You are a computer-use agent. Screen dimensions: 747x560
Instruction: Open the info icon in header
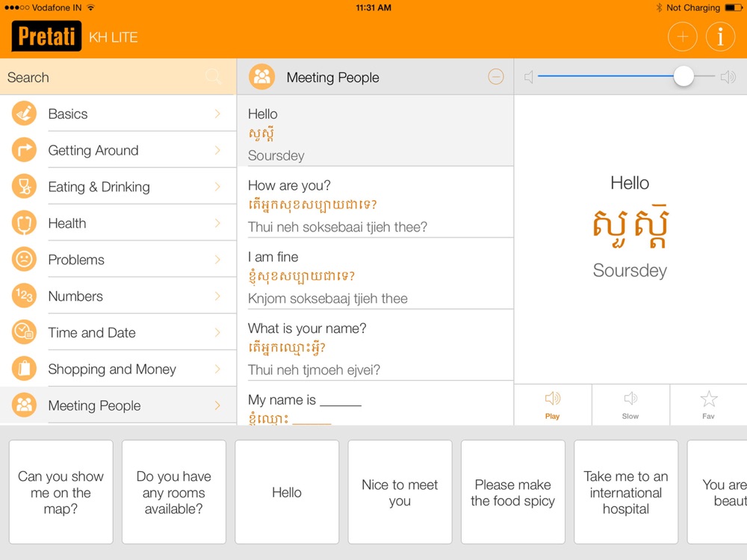tap(720, 37)
